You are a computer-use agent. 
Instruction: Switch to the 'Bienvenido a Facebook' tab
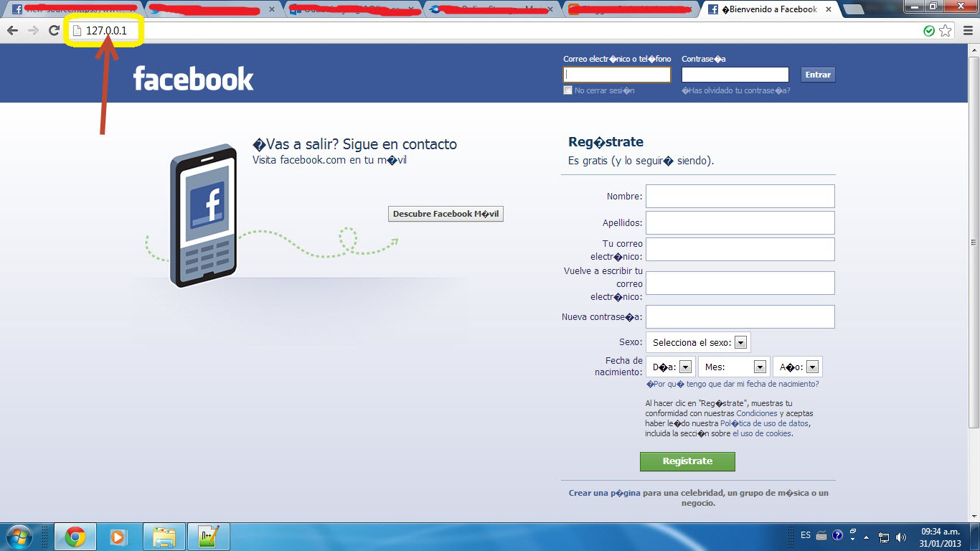pos(769,9)
